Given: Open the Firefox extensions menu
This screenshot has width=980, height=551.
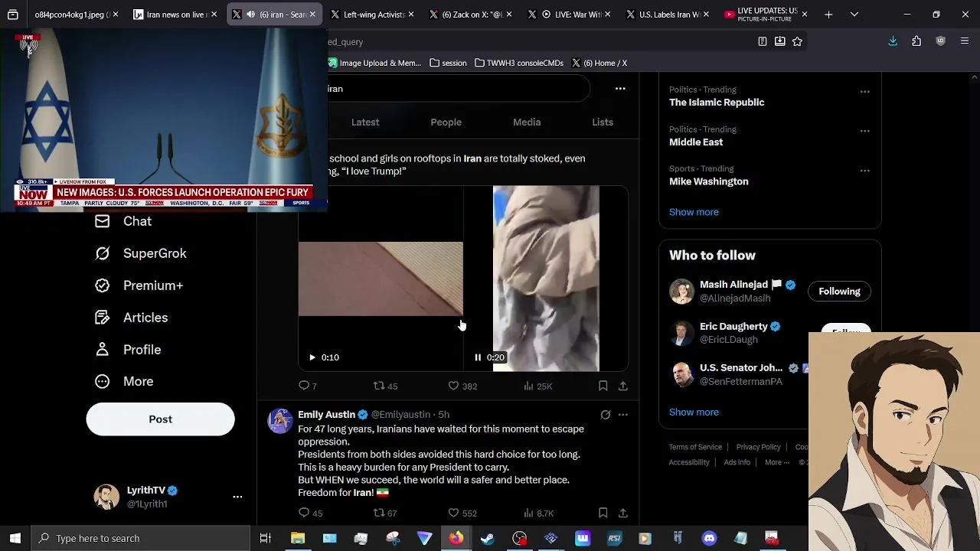Looking at the screenshot, I should 916,41.
